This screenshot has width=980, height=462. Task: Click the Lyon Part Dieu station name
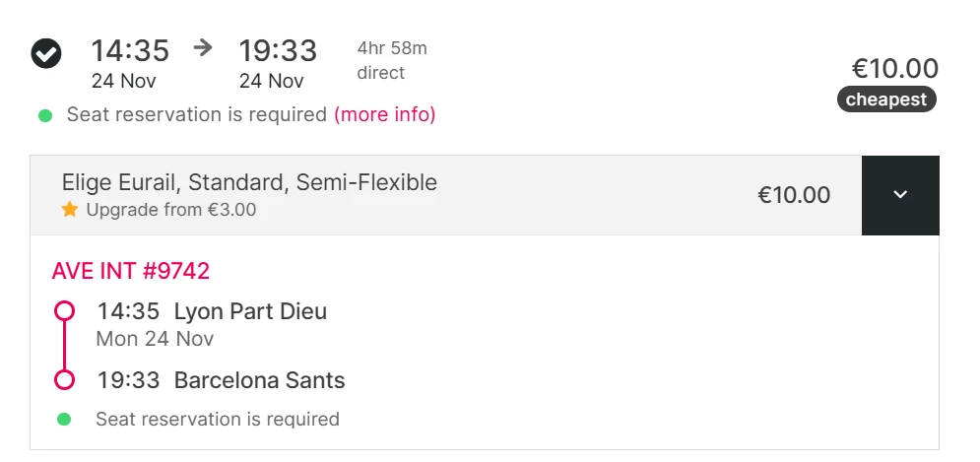point(250,311)
